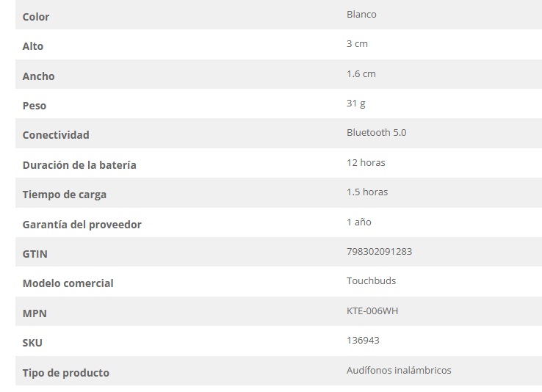Select the 31 g weight value
Image resolution: width=542 pixels, height=392 pixels.
coord(355,104)
